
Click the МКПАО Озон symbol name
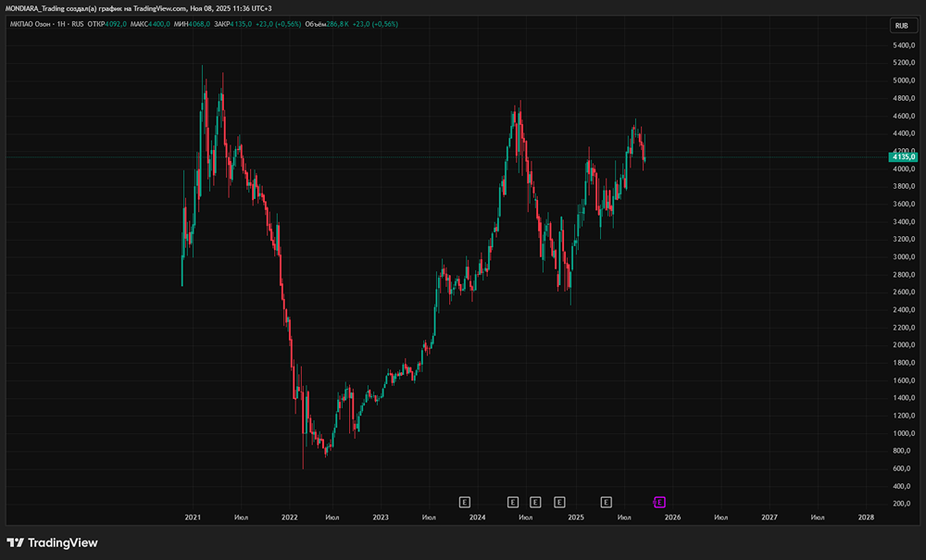(x=32, y=24)
